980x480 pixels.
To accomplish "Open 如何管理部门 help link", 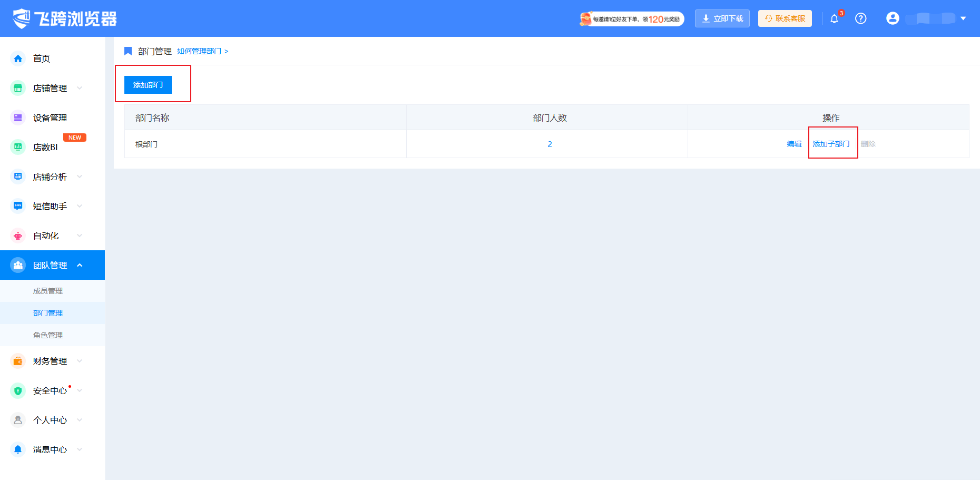I will click(x=202, y=51).
